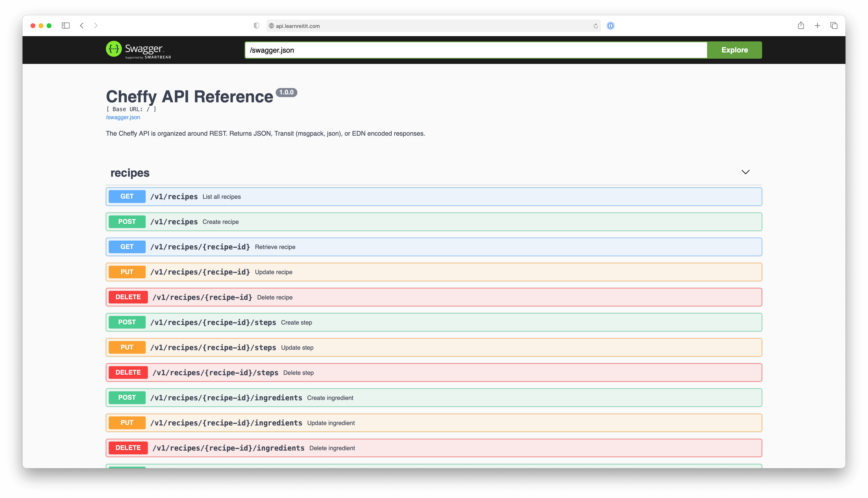
Task: Open the /swagger.json link under title
Action: point(123,117)
